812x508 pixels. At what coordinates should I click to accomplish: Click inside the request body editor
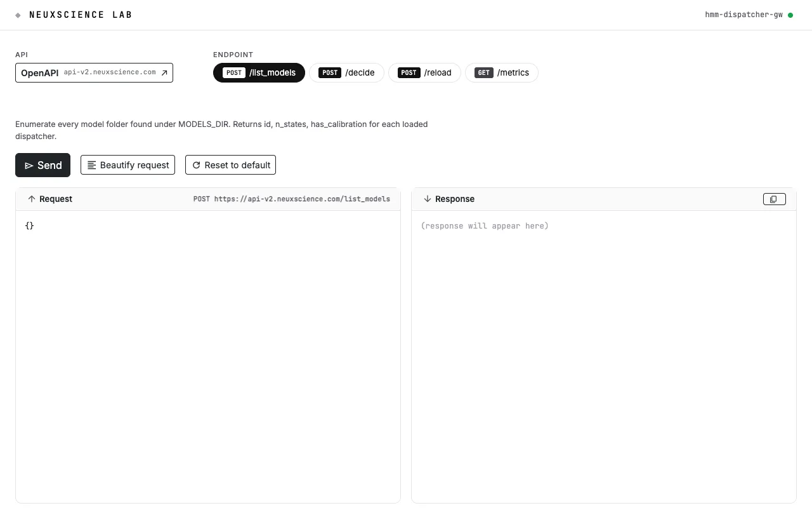[x=208, y=356]
